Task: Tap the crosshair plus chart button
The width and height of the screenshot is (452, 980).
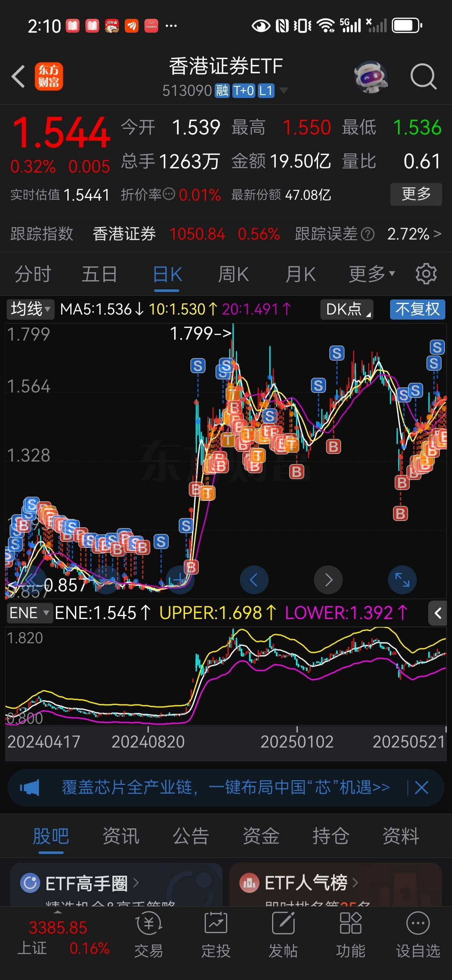Action: click(x=180, y=580)
